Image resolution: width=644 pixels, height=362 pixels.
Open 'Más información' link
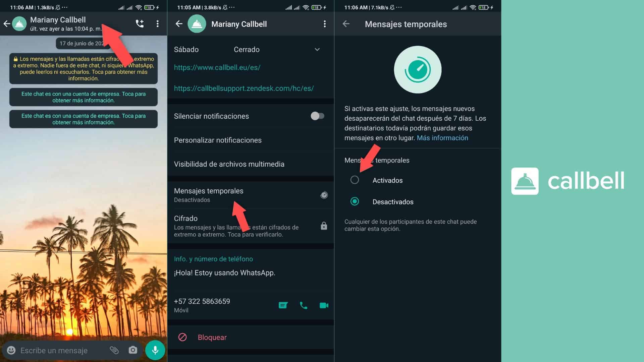tap(442, 138)
